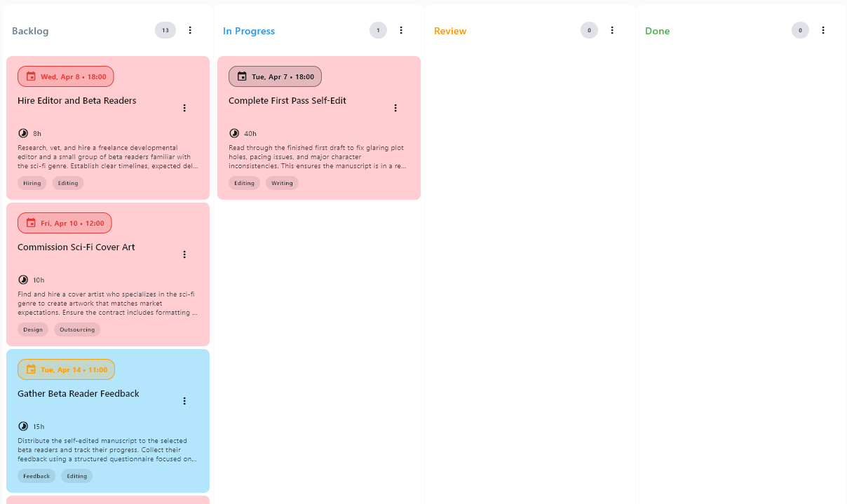The image size is (847, 504).
Task: Click Editing tag on Gather Beta Reader Feedback card
Action: 77,476
